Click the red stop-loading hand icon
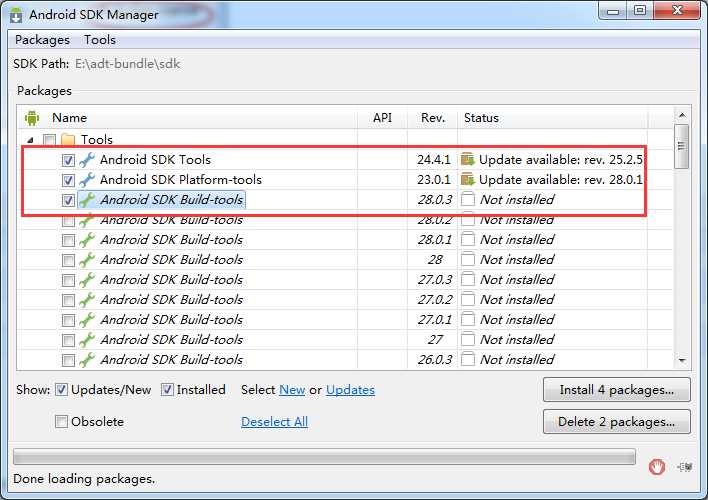This screenshot has width=708, height=500. (x=657, y=466)
